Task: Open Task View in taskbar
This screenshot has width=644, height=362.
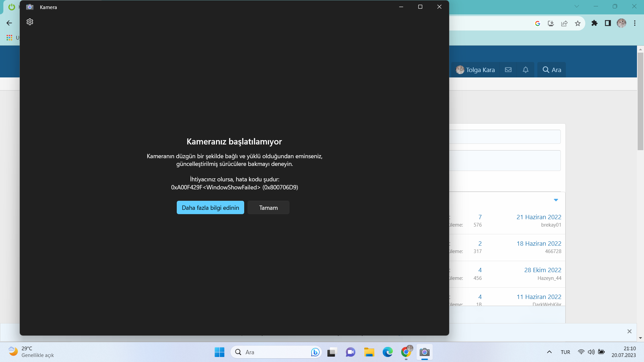Action: (331, 352)
